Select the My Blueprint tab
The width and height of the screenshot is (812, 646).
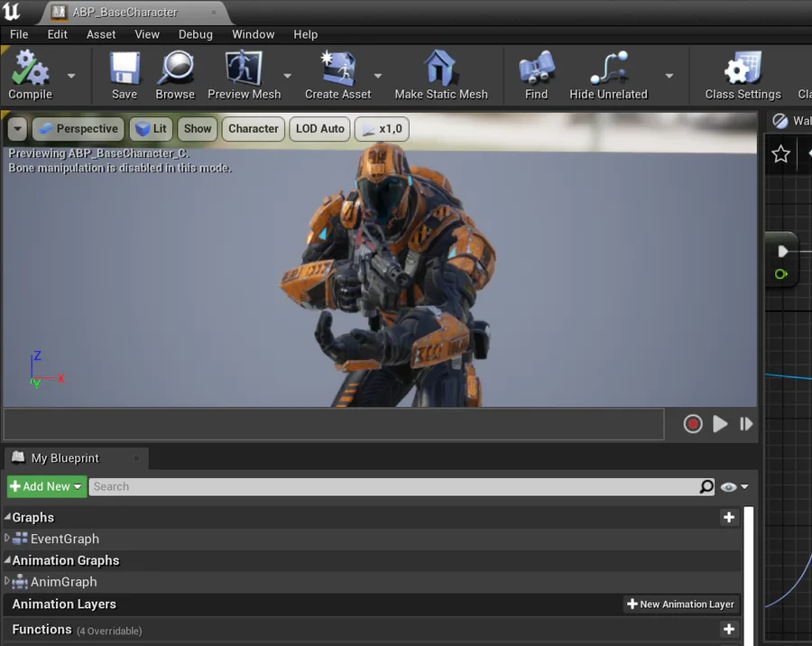pyautogui.click(x=77, y=458)
